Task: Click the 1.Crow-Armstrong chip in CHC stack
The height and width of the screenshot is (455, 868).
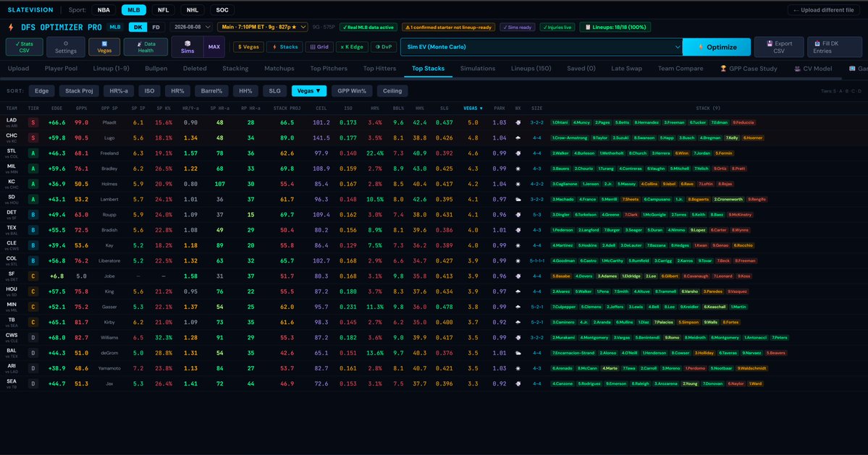Action: [570, 137]
